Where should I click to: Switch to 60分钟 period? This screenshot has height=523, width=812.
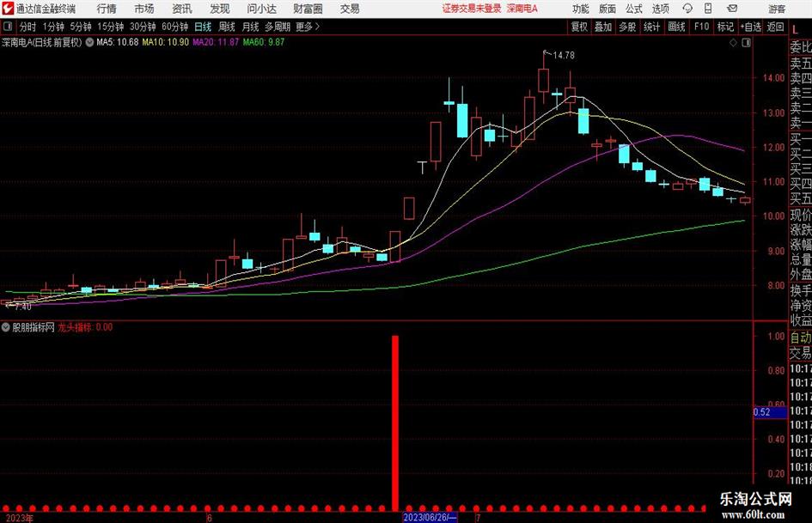tap(175, 27)
